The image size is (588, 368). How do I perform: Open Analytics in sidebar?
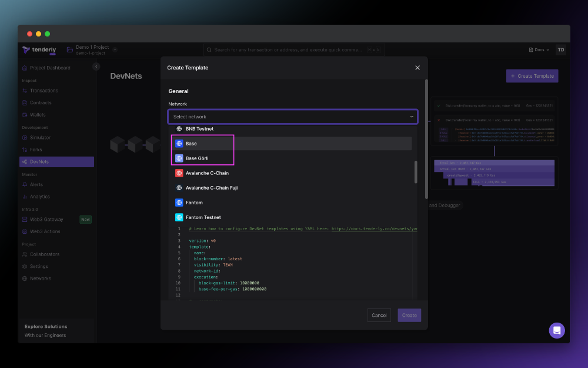(40, 197)
